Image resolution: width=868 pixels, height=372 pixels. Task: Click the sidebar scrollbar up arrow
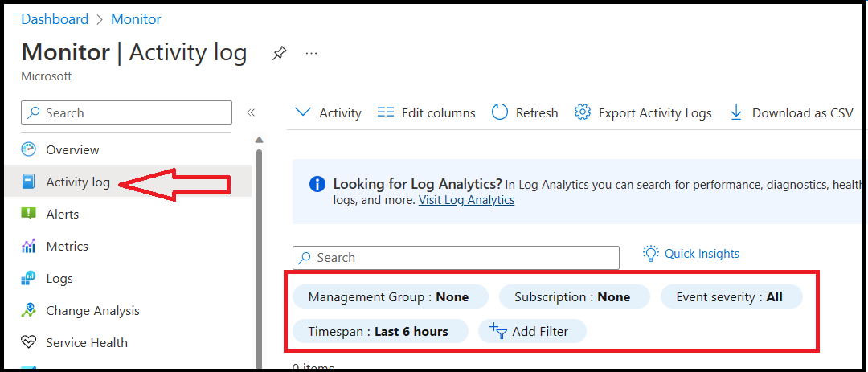pos(259,141)
